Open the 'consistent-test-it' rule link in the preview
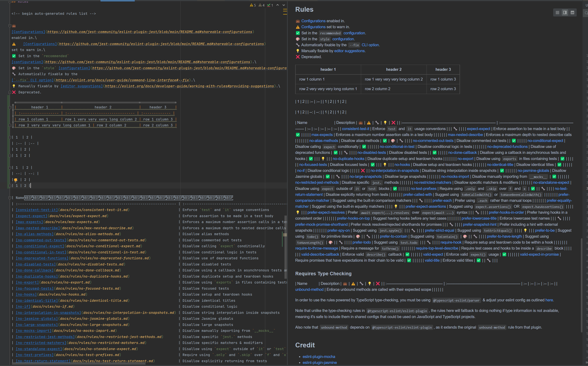Screen dimensions: 588x366 356,129
